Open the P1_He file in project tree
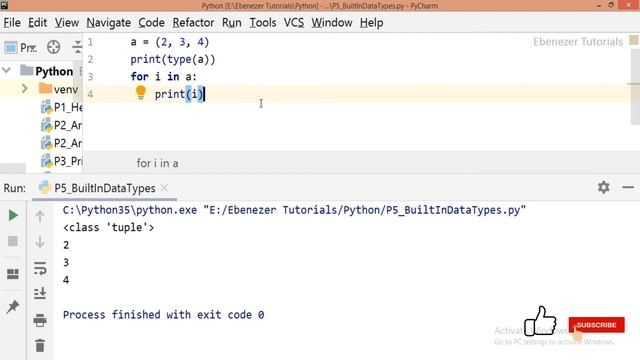640x360 pixels. coord(61,107)
